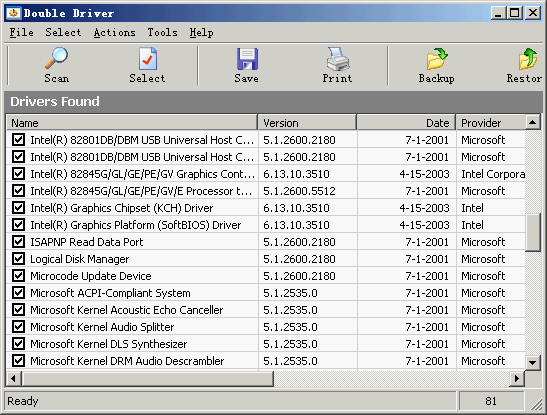The height and width of the screenshot is (415, 547).
Task: Uncheck the ISAPNP Read Data Port checkbox
Action: click(18, 242)
